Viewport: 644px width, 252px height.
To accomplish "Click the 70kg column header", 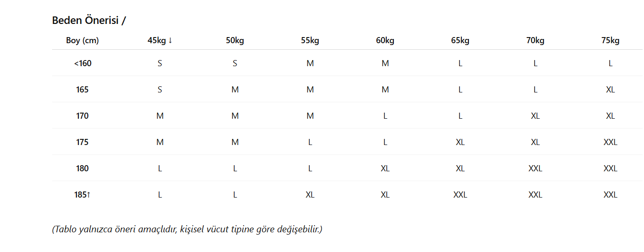I will pyautogui.click(x=535, y=40).
